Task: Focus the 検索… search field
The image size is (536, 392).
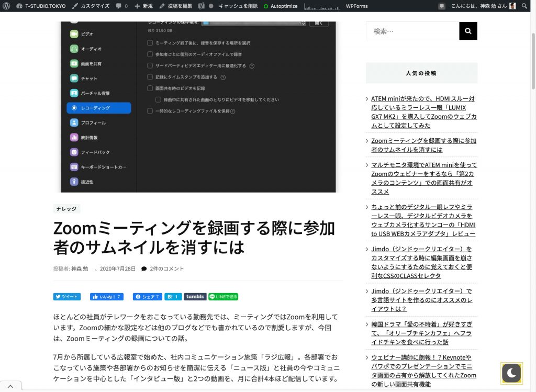Action: pyautogui.click(x=412, y=31)
